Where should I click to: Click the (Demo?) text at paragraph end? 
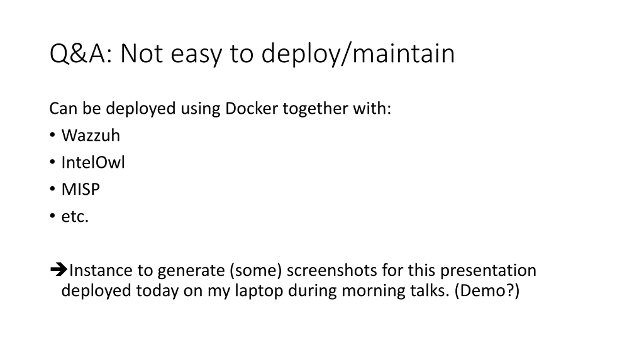click(487, 290)
